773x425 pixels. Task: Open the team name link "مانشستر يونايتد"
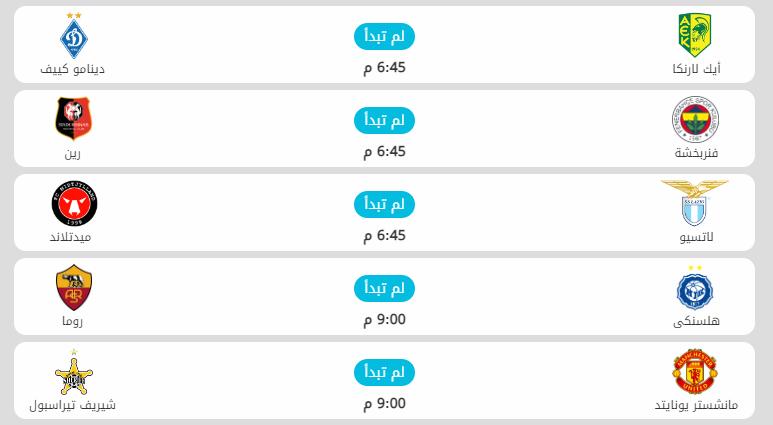[x=697, y=405]
